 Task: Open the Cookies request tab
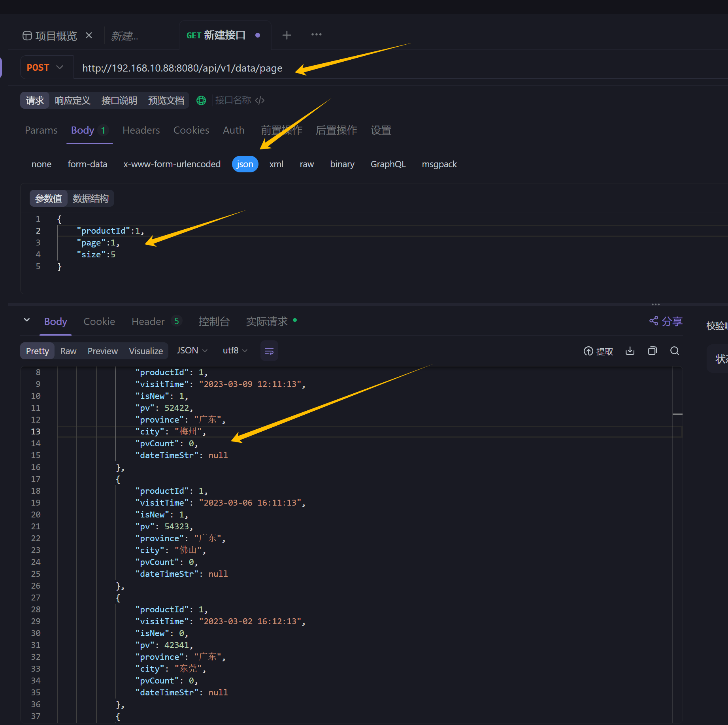click(x=191, y=130)
